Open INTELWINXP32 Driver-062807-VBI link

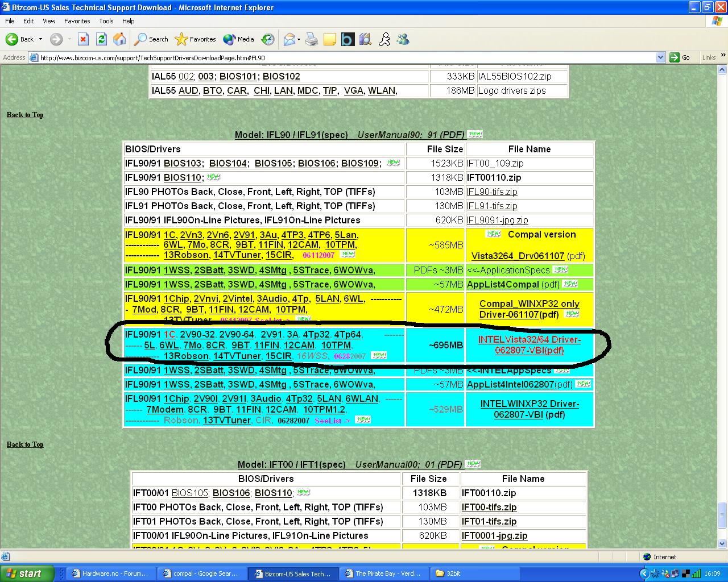[530, 409]
